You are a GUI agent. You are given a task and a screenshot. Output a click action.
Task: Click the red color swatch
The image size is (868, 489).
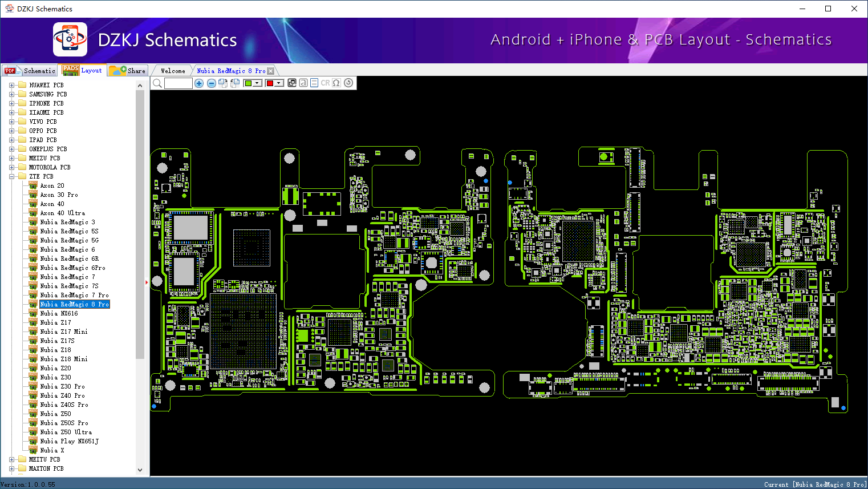tap(270, 83)
